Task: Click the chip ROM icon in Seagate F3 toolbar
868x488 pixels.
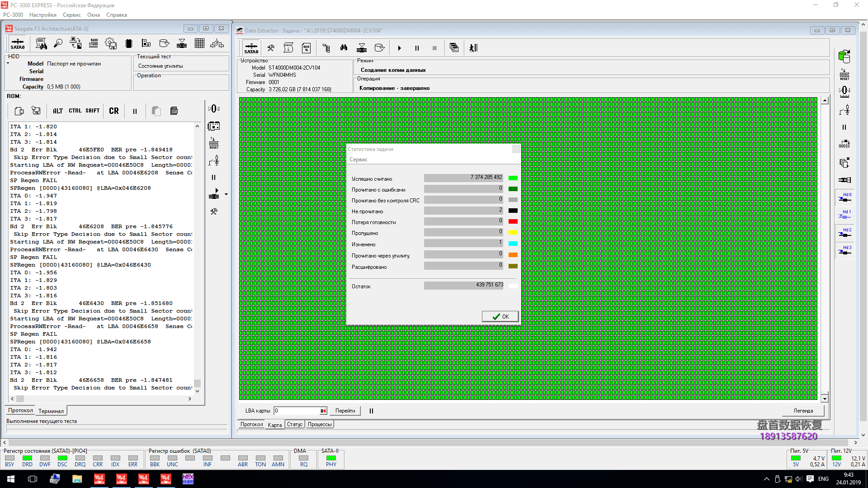Action: [129, 43]
